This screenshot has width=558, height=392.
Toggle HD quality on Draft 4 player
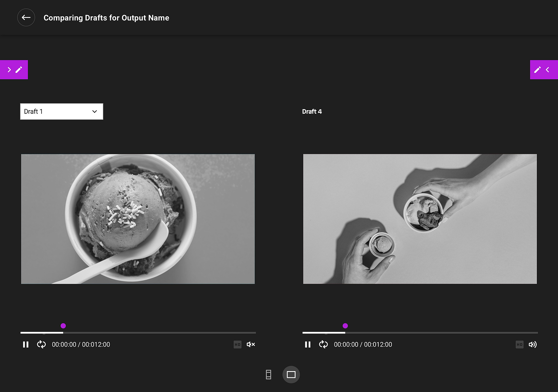click(x=519, y=344)
